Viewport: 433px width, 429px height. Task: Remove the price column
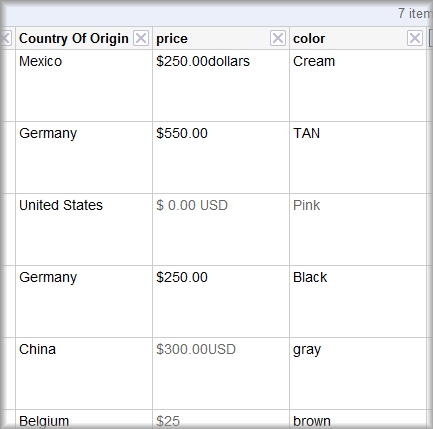278,38
